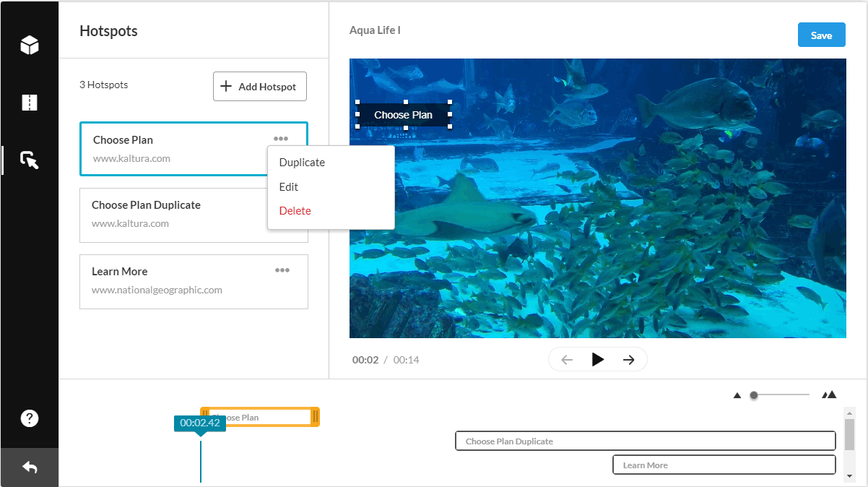This screenshot has width=868, height=487.
Task: Click the timeline vertical scrollbar thumb
Action: [850, 434]
